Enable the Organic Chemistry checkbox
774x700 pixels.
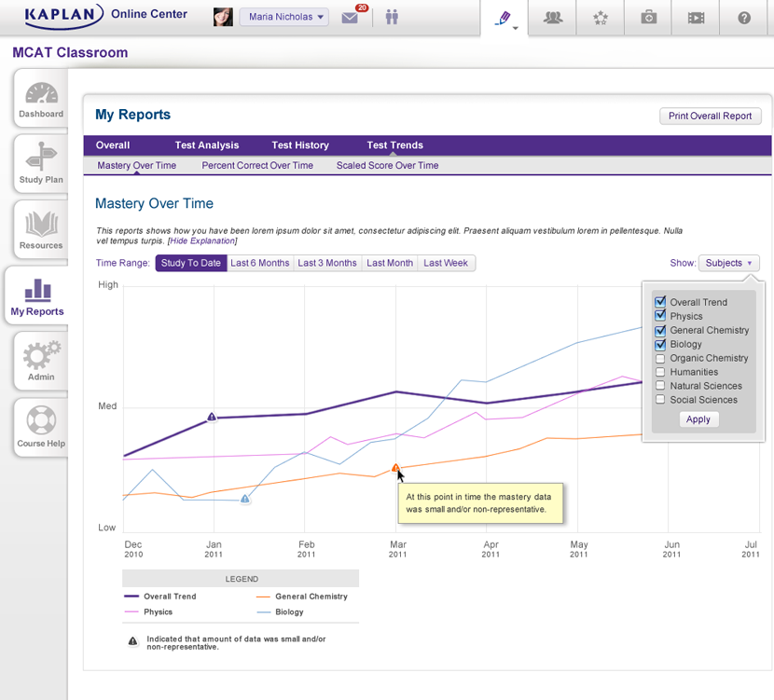[660, 358]
